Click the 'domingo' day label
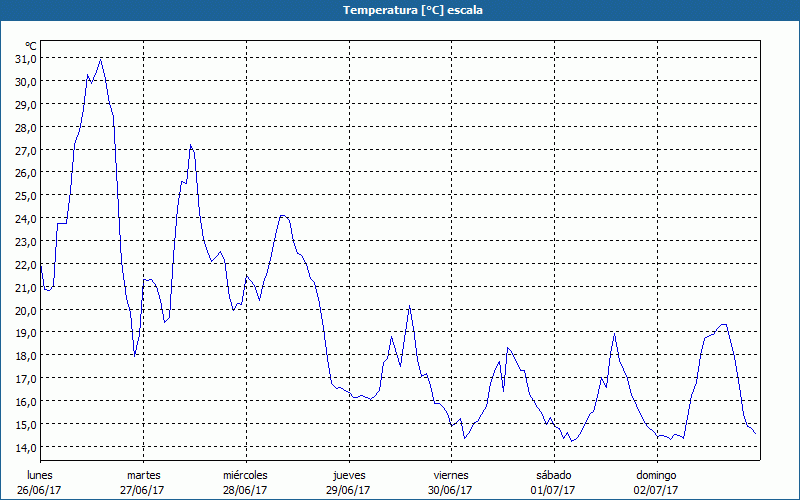 click(655, 475)
